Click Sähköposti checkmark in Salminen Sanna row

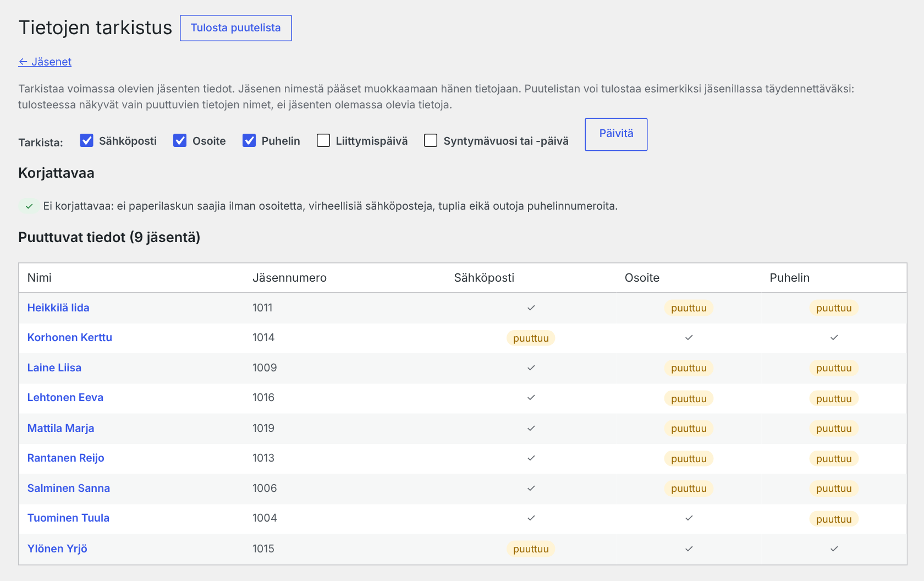(531, 488)
